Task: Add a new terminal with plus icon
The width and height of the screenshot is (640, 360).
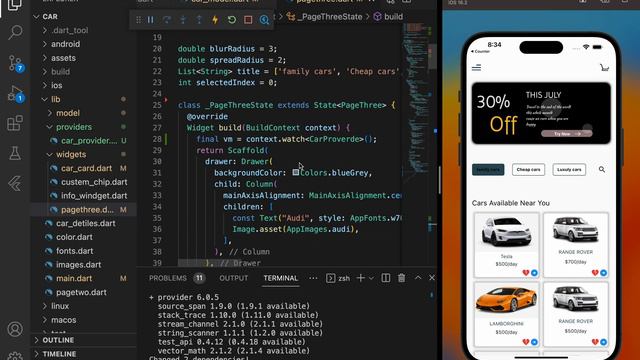Action: point(360,278)
